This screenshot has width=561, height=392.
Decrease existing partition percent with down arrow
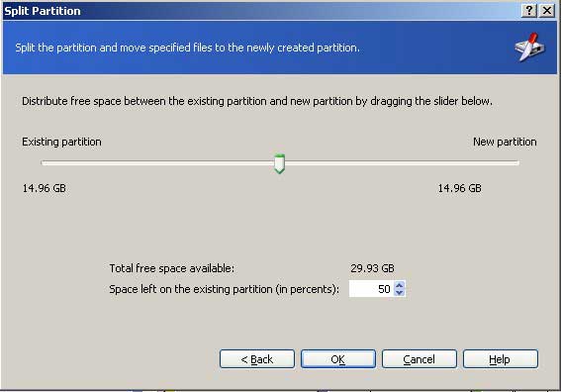pyautogui.click(x=400, y=292)
